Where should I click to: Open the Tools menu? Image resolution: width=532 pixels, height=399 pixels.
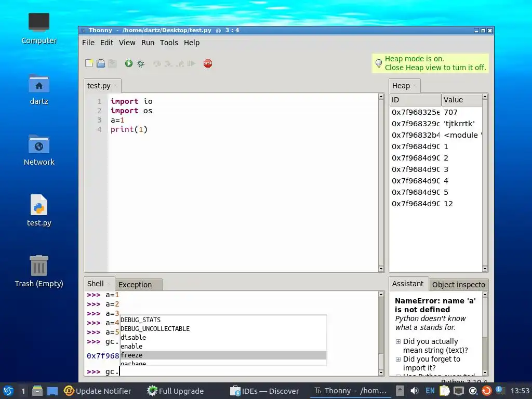click(169, 43)
